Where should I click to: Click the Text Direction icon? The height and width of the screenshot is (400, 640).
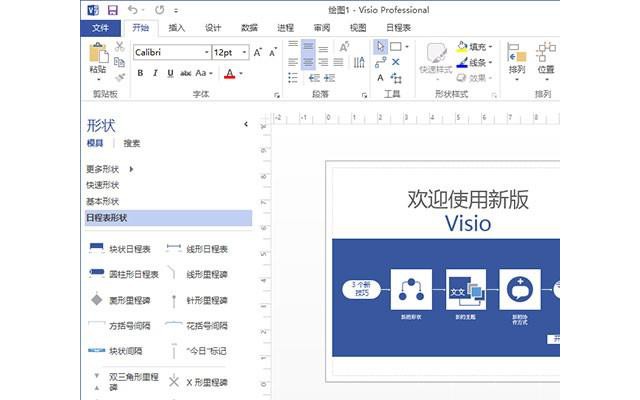click(x=359, y=62)
